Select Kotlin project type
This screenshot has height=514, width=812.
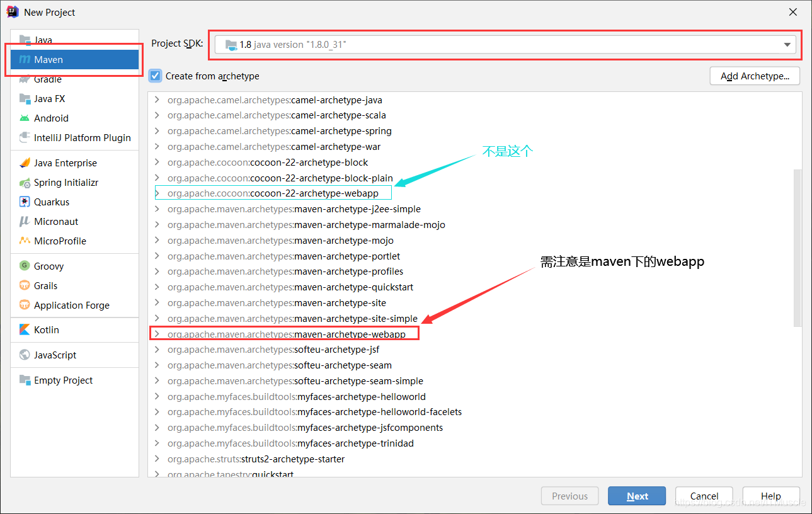click(x=75, y=330)
